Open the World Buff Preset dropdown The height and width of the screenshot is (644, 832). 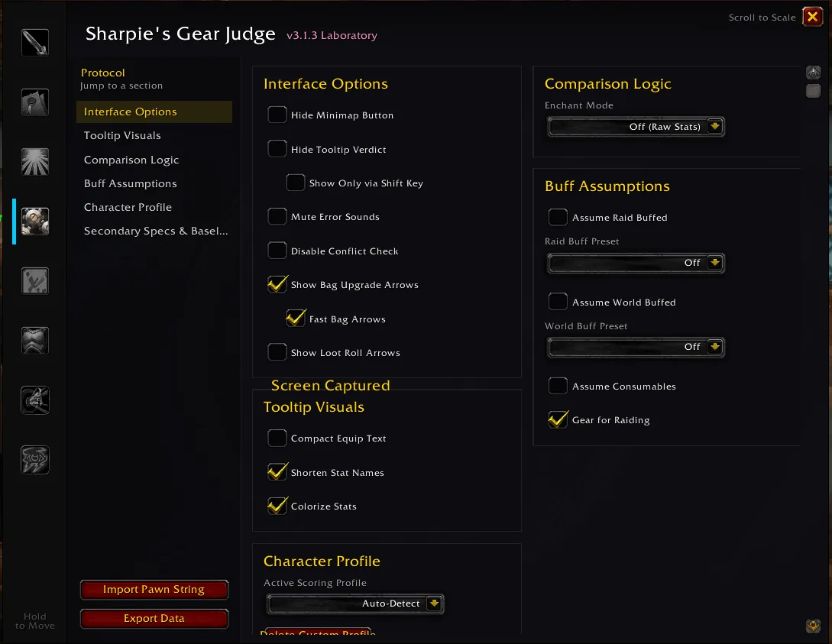(636, 347)
